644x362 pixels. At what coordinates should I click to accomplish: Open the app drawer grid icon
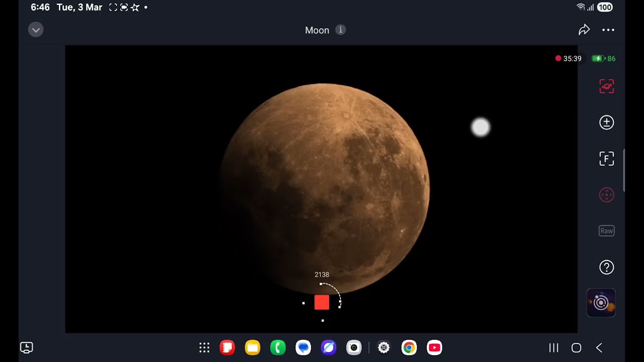tap(204, 347)
